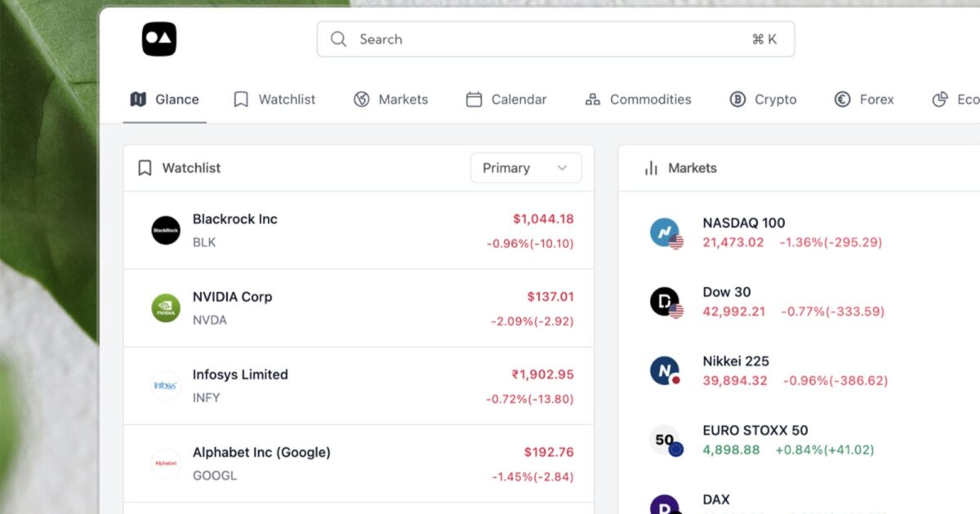Screen dimensions: 980x514
Task: Click NVIDIA price $137.01
Action: [550, 297]
